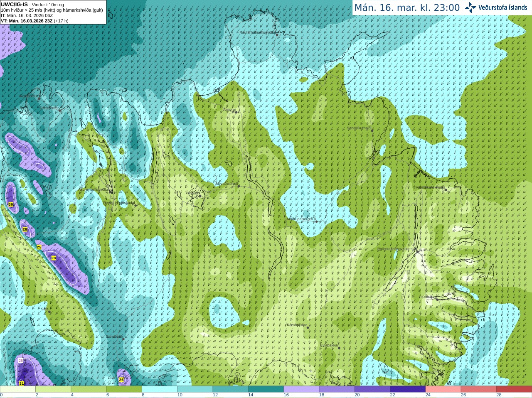Select the Möðrudalsöræfi II station marker

[x=316, y=221]
